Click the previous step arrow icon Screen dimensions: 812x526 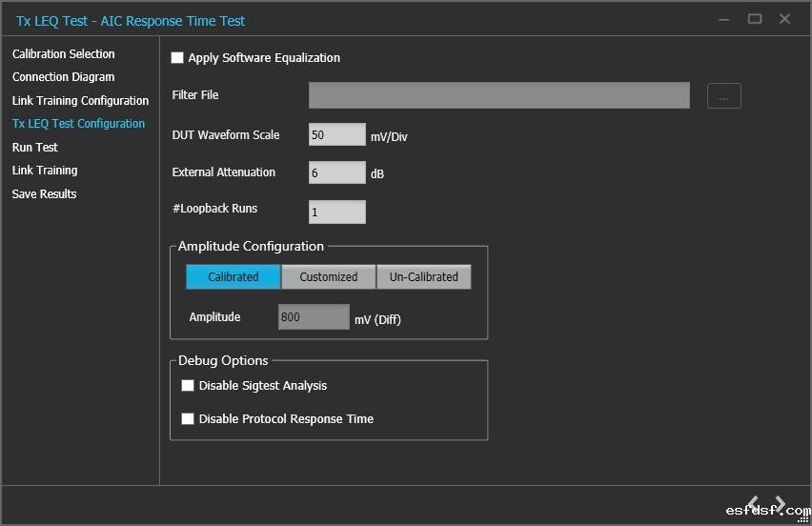[753, 503]
